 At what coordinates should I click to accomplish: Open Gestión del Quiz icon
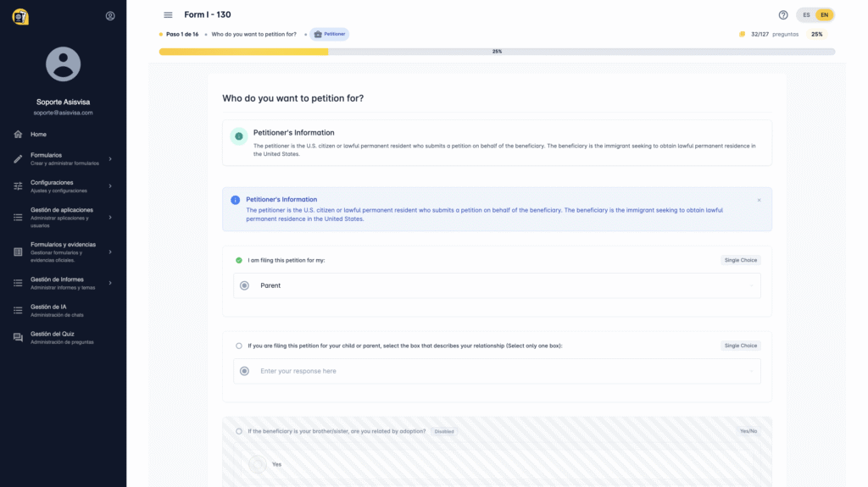pos(18,338)
